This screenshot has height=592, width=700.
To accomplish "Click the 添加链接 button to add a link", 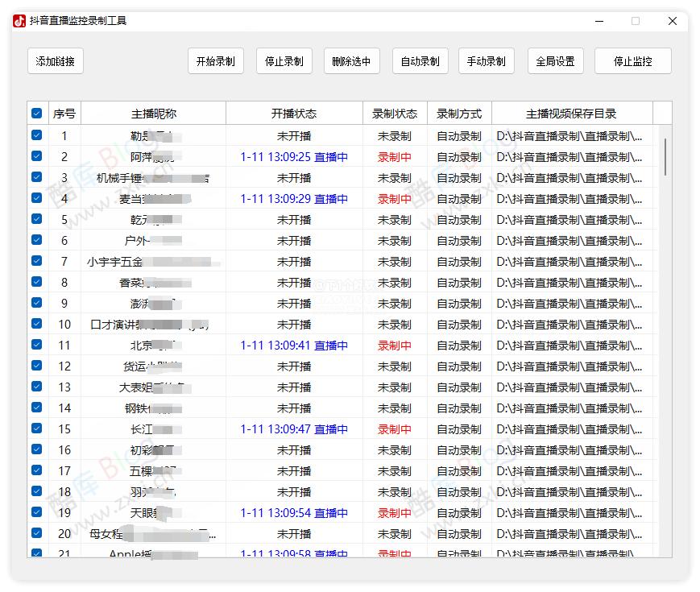I will click(x=54, y=60).
